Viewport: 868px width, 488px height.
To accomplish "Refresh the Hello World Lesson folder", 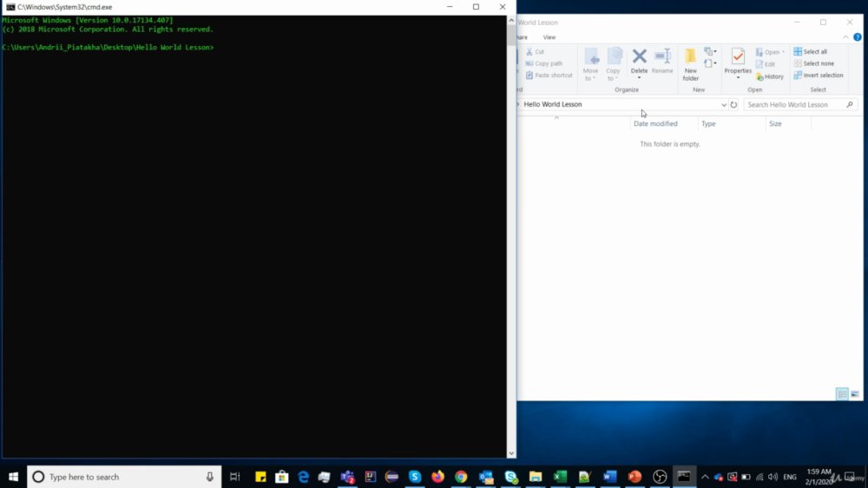I will tap(733, 105).
